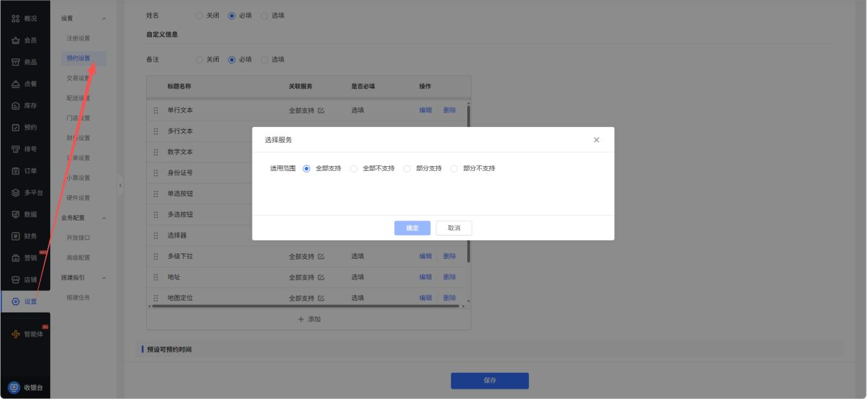Viewport: 868px width, 399px height.
Task: Go to the 商品 products section
Action: (x=25, y=62)
